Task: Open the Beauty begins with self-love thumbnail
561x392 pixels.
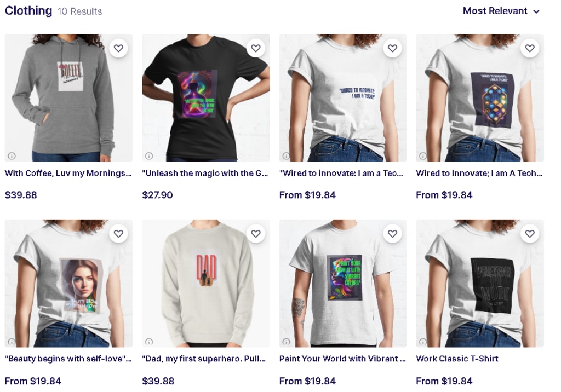Action: (x=68, y=283)
